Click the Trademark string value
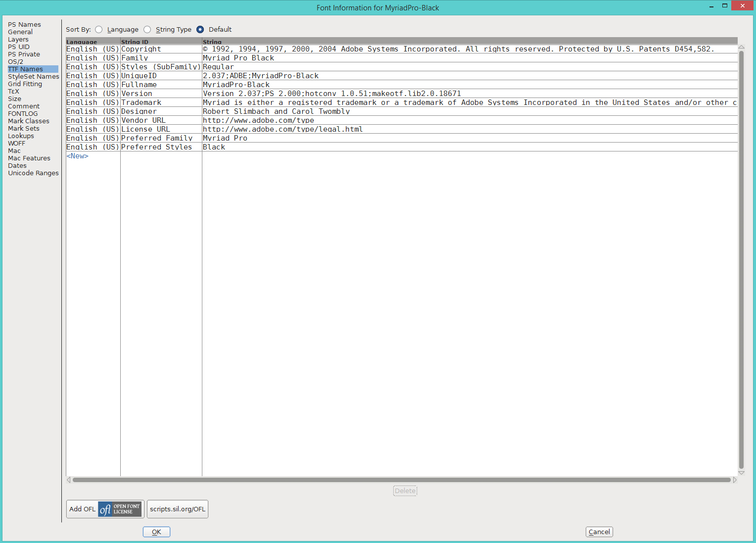The image size is (756, 543). coord(469,103)
